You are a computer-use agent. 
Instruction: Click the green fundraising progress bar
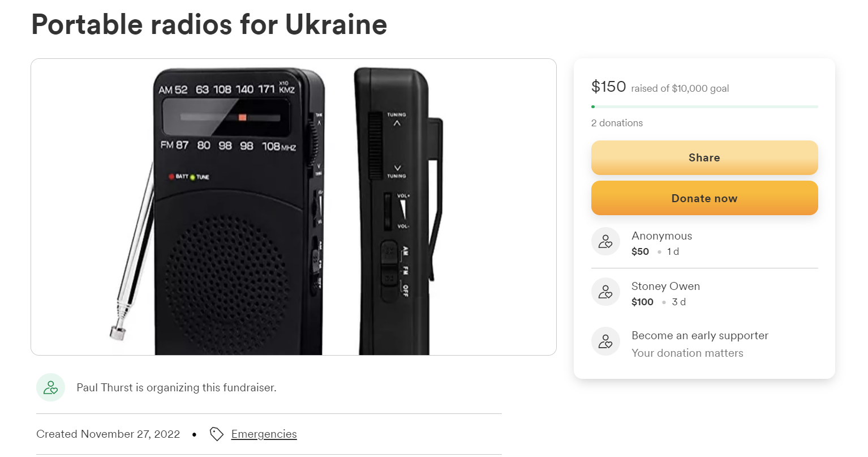(x=704, y=106)
